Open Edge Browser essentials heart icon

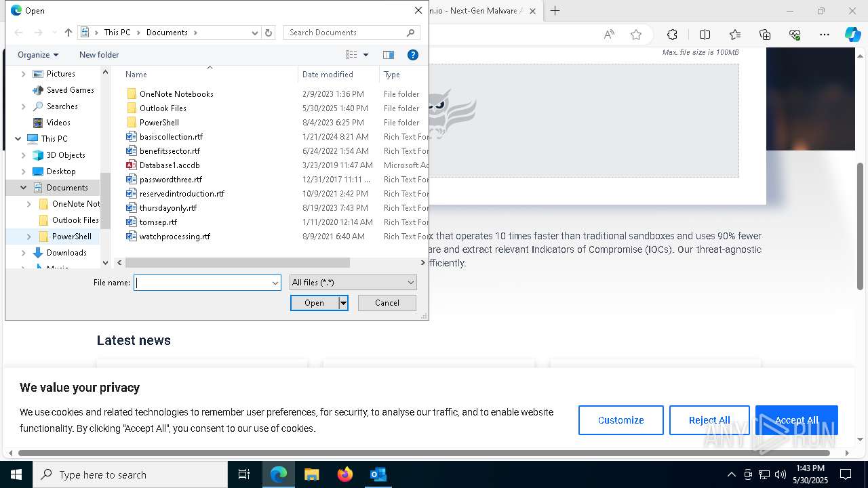[x=795, y=35]
